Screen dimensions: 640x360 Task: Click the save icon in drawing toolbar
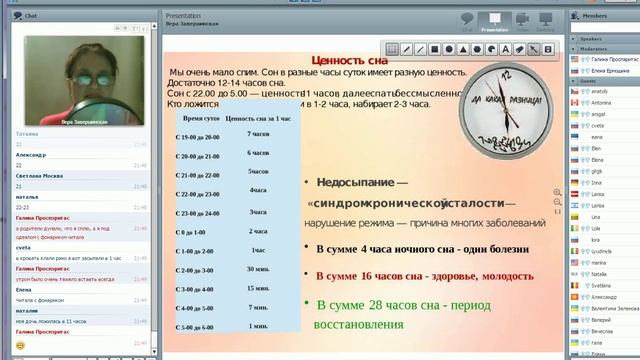[548, 49]
